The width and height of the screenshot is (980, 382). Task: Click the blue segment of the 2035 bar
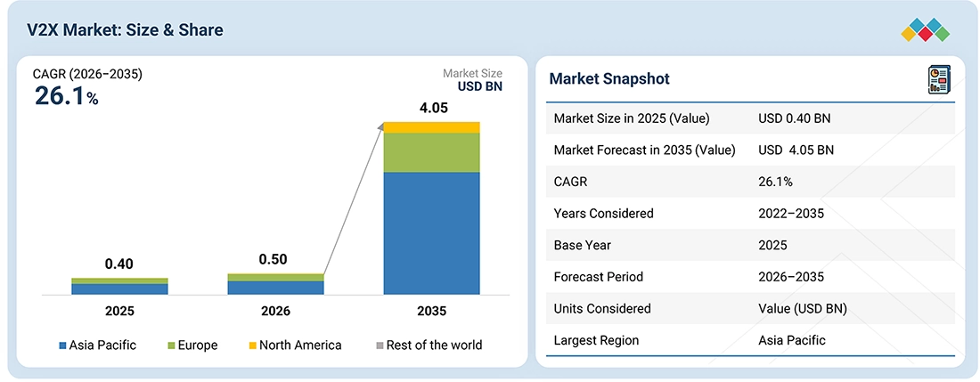[432, 232]
